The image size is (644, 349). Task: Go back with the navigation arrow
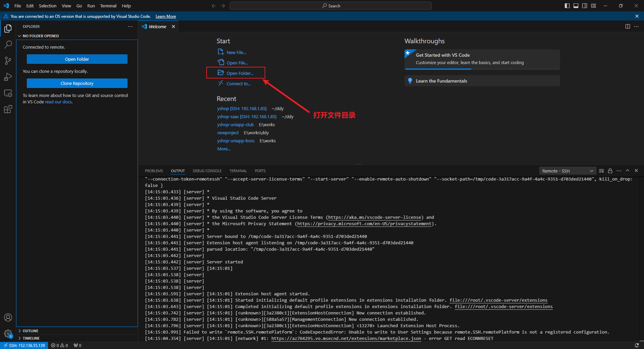[x=214, y=6]
